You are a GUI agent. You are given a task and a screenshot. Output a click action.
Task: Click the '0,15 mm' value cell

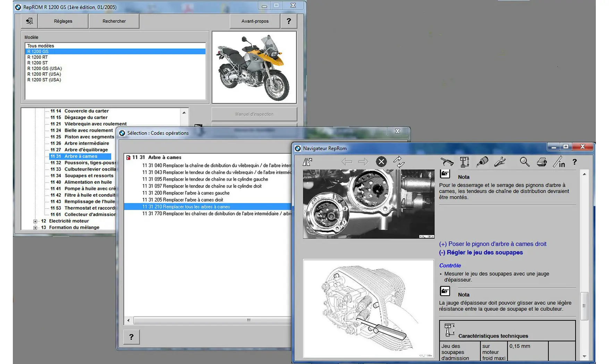[528, 351]
